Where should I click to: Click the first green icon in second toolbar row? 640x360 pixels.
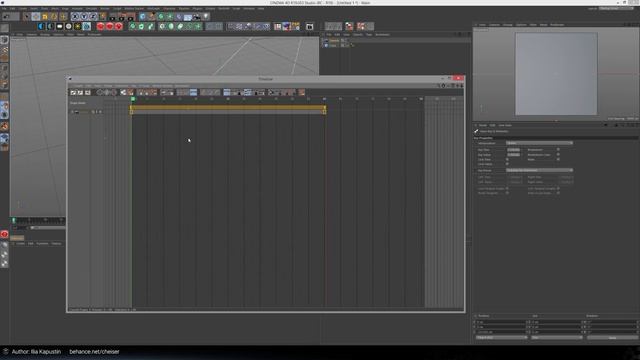tap(133, 27)
